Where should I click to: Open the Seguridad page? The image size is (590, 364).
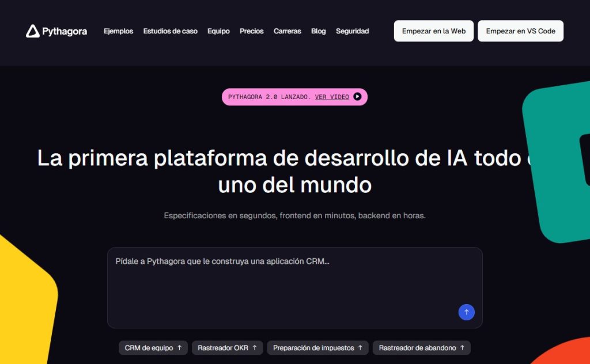[352, 31]
